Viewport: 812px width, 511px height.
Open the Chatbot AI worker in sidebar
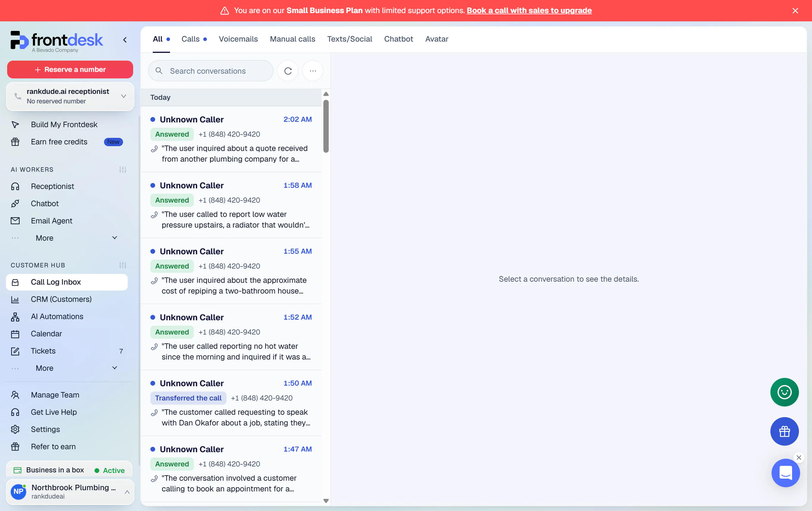coord(67,204)
